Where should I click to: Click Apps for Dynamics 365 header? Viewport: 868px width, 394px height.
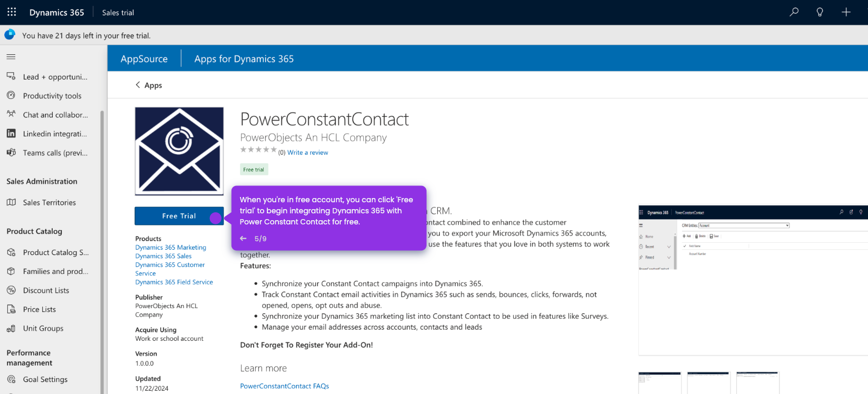click(x=244, y=59)
